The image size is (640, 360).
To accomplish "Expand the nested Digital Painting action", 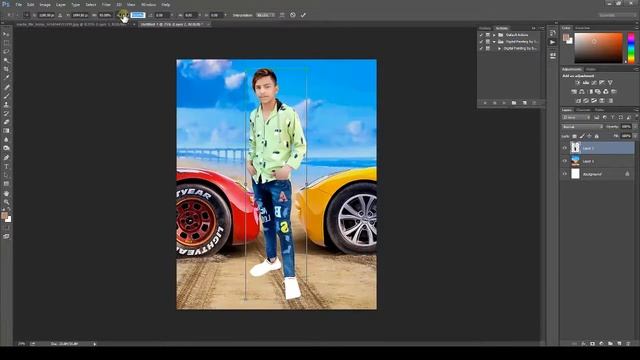I will [x=499, y=48].
